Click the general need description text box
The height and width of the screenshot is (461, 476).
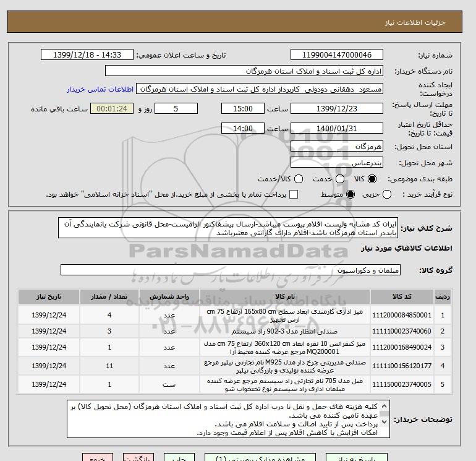pos(228,228)
